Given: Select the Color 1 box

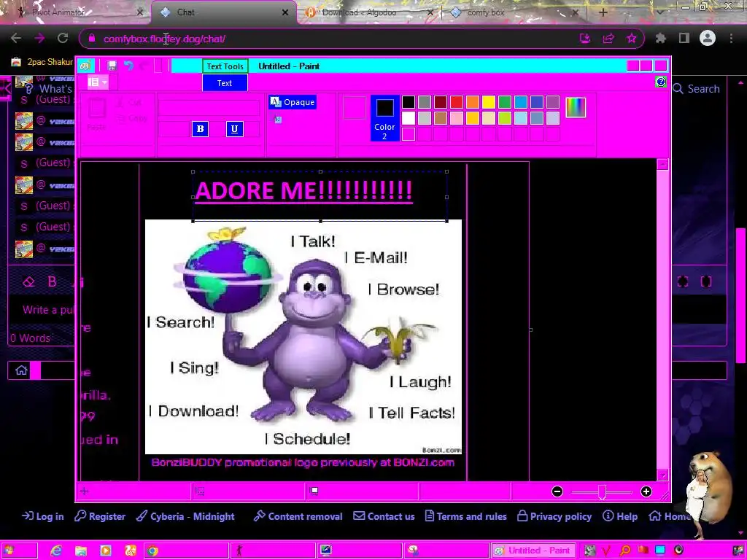Looking at the screenshot, I should tap(355, 108).
